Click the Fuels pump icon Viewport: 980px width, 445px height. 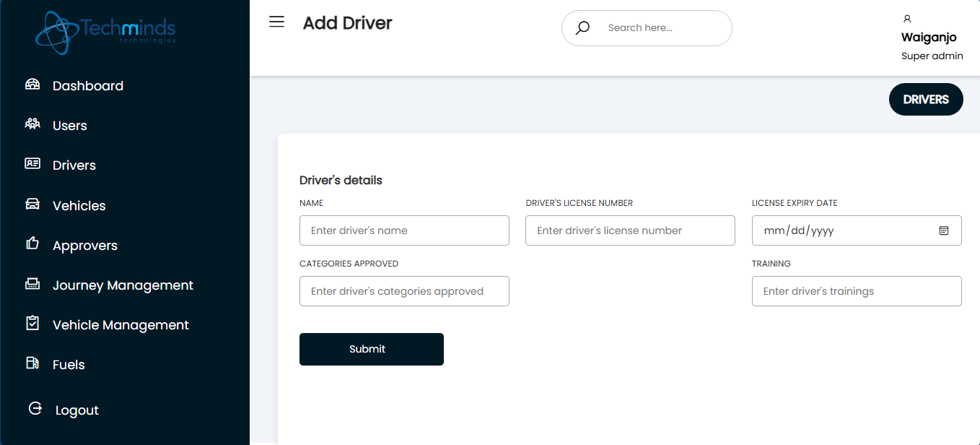point(32,363)
